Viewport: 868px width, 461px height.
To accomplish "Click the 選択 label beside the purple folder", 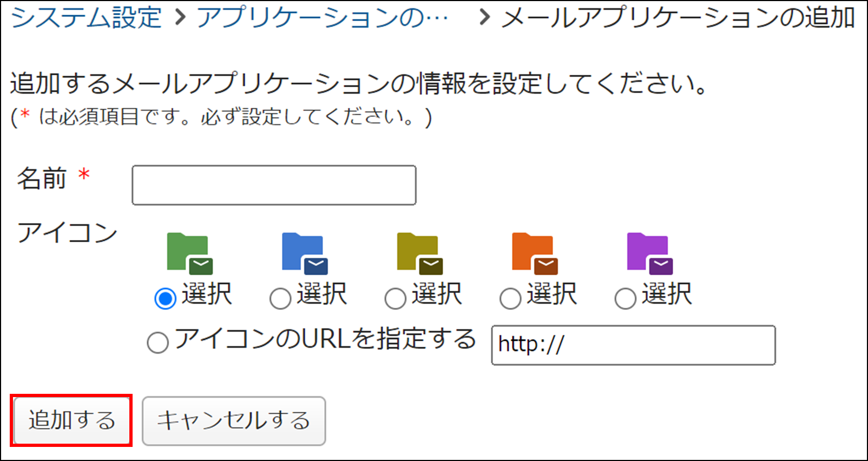I will 667,295.
